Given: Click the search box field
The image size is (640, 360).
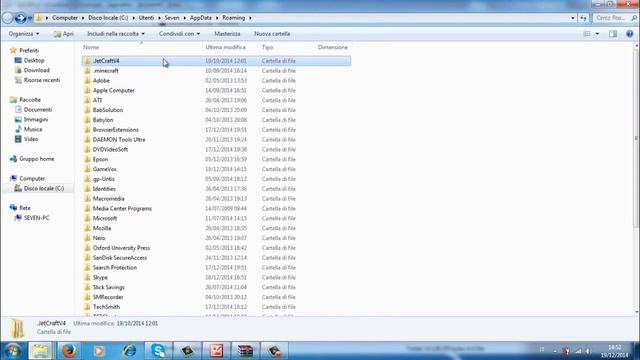Looking at the screenshot, I should click(615, 18).
